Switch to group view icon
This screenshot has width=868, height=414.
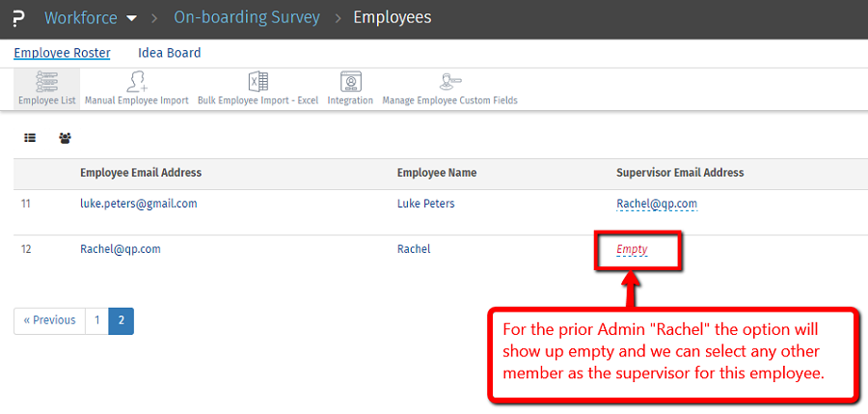point(65,138)
